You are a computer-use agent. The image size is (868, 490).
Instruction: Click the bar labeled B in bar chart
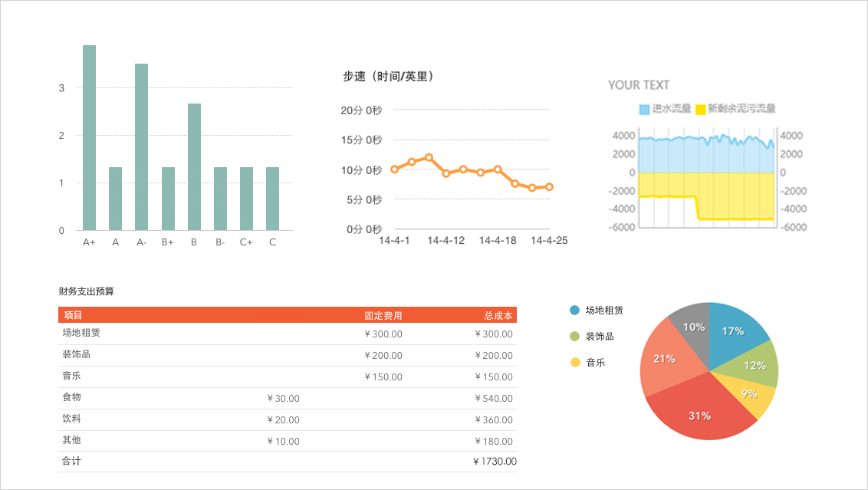(194, 167)
